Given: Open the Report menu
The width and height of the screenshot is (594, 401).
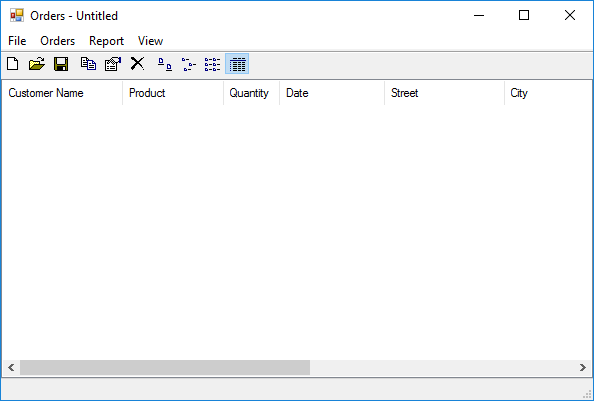Looking at the screenshot, I should point(106,41).
